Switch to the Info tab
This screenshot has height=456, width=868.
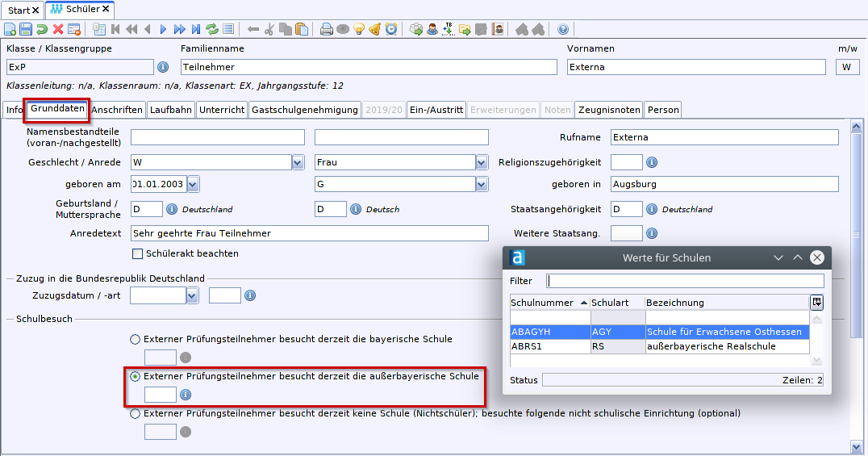[15, 110]
